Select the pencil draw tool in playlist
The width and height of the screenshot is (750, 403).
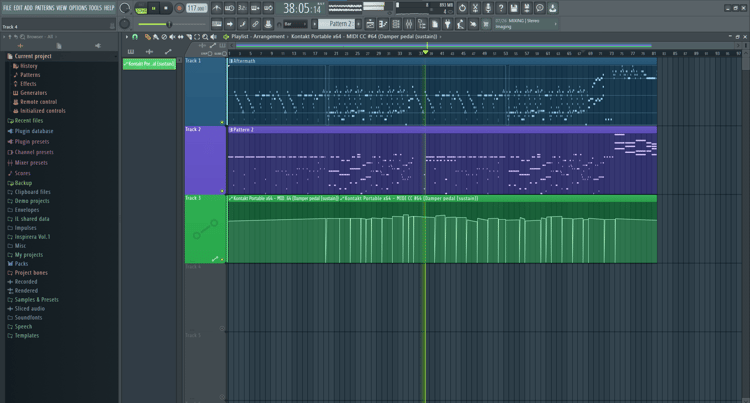coord(147,37)
